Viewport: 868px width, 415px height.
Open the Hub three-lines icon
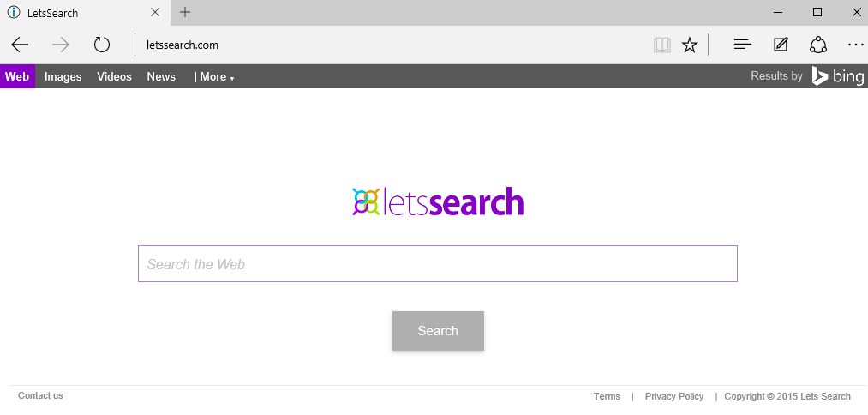pyautogui.click(x=742, y=45)
